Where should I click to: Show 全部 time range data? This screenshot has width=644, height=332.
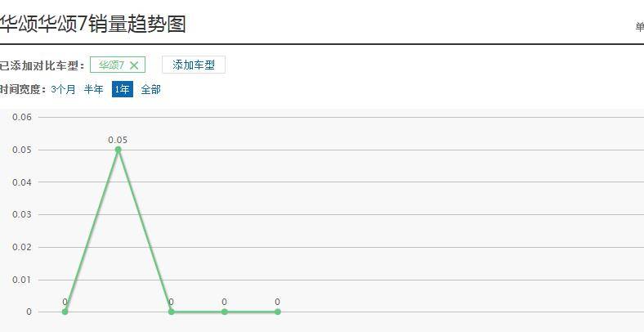point(151,90)
